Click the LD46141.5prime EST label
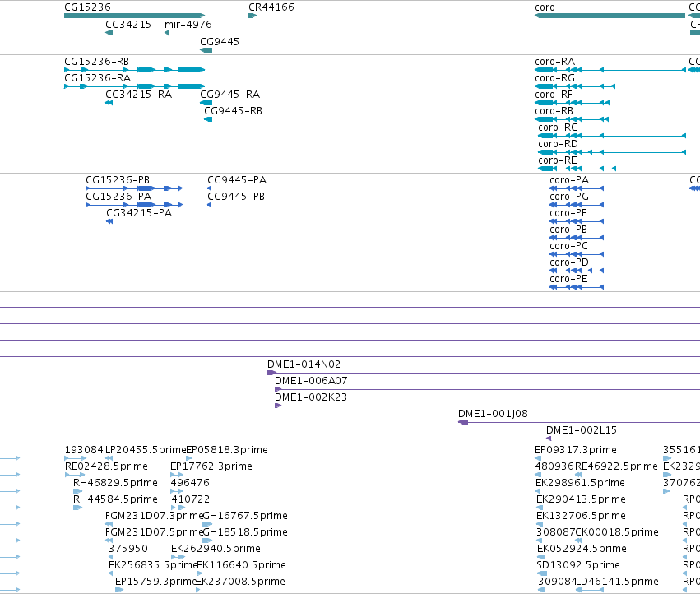Image resolution: width=700 pixels, height=594 pixels. 617,582
